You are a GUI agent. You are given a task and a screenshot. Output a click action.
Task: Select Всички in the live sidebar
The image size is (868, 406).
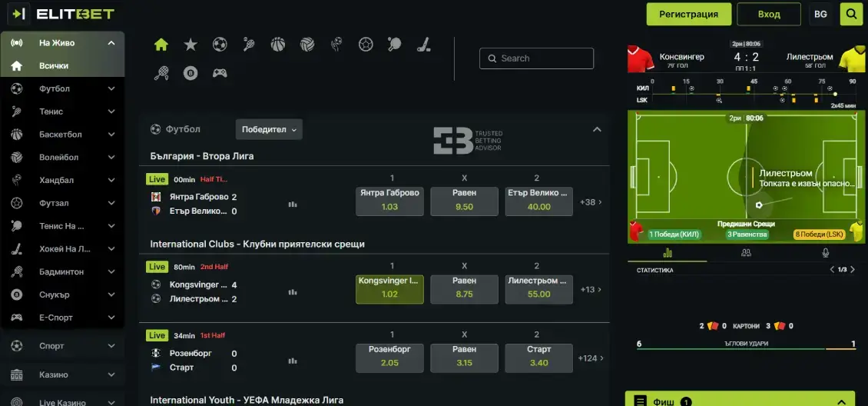point(62,65)
